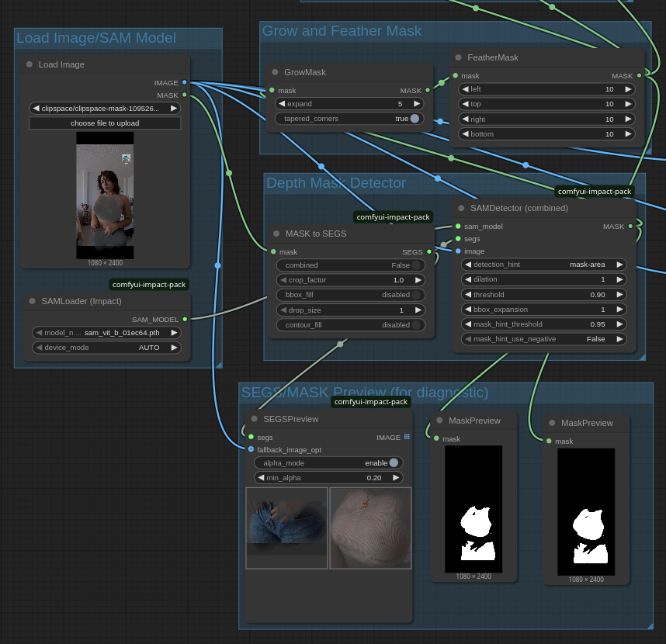Select the Load Image/SAM Model group title
Viewport: 666px width, 644px height.
click(x=96, y=38)
